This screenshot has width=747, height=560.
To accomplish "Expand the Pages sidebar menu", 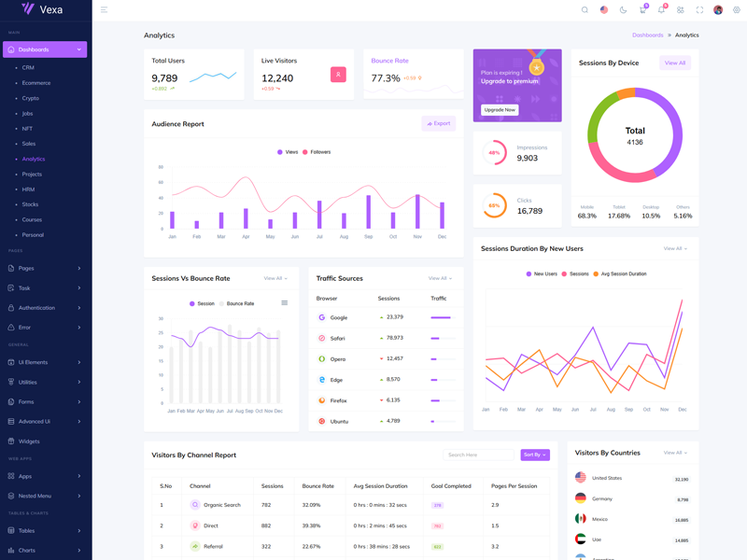I will [45, 269].
